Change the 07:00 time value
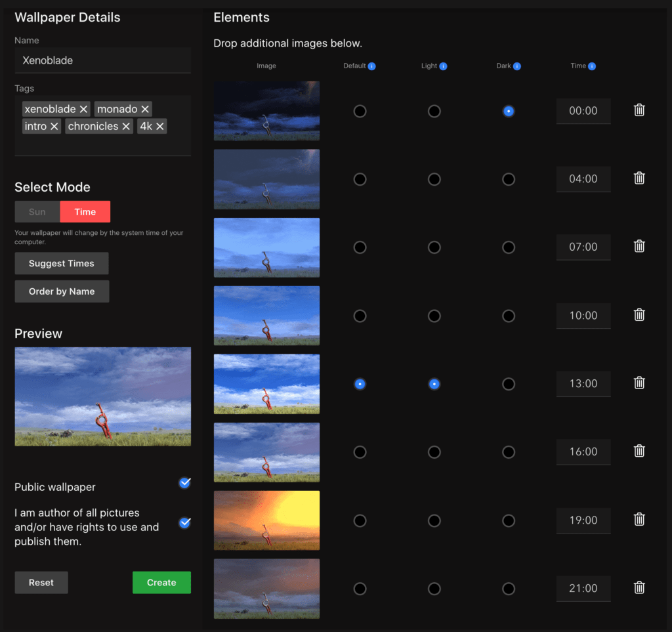The image size is (672, 632). 583,247
